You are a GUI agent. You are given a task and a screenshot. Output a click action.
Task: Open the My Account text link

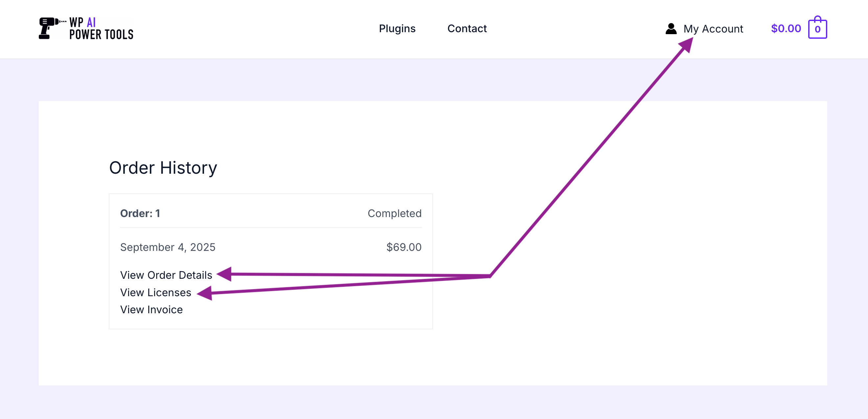tap(713, 29)
